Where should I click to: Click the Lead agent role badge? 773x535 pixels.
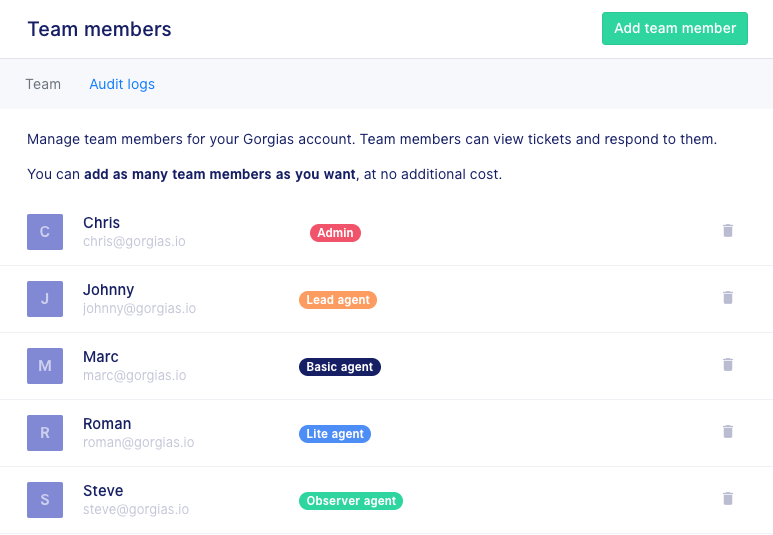338,300
